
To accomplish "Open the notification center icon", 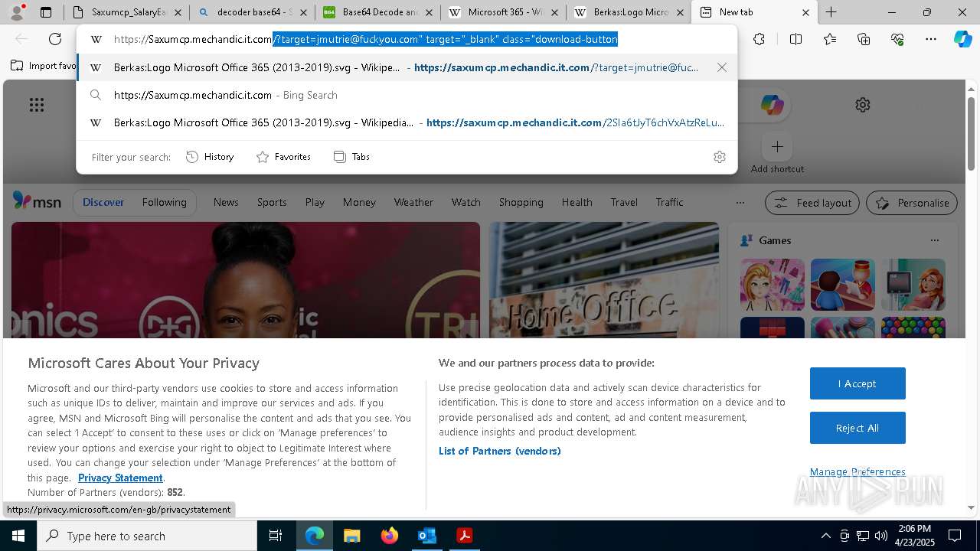I will coord(955,536).
